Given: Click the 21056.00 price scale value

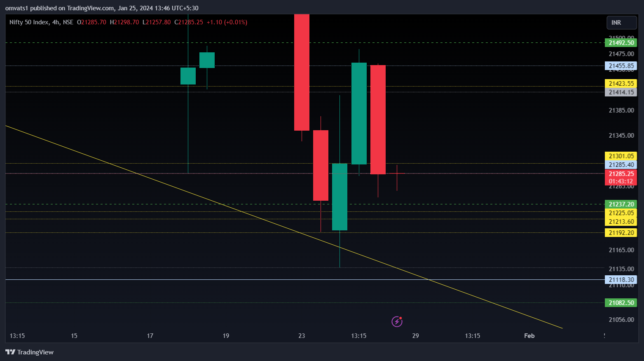Looking at the screenshot, I should point(621,320).
